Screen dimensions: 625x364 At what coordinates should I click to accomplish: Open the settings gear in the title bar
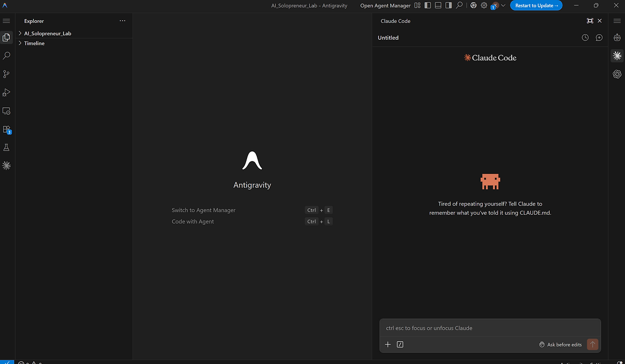coord(484,5)
